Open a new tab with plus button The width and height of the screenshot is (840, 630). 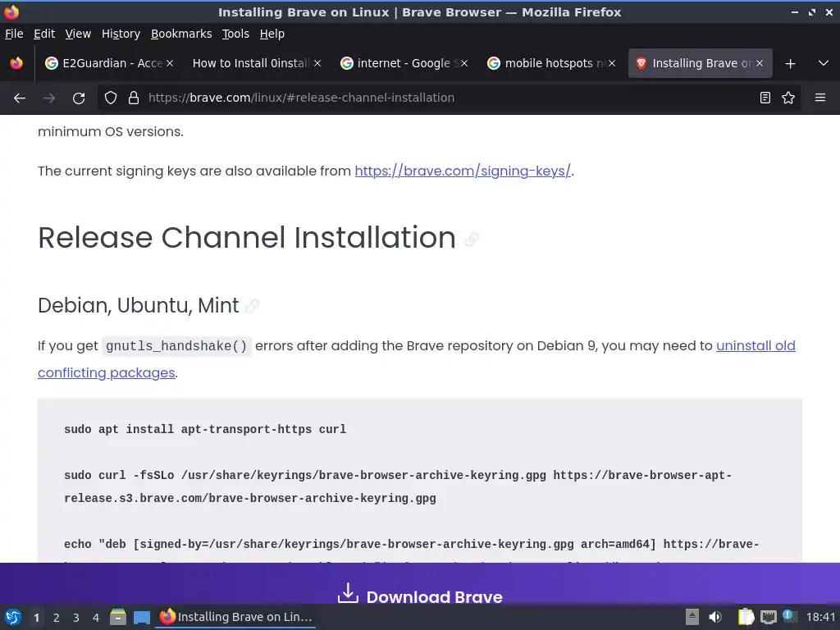pos(790,64)
